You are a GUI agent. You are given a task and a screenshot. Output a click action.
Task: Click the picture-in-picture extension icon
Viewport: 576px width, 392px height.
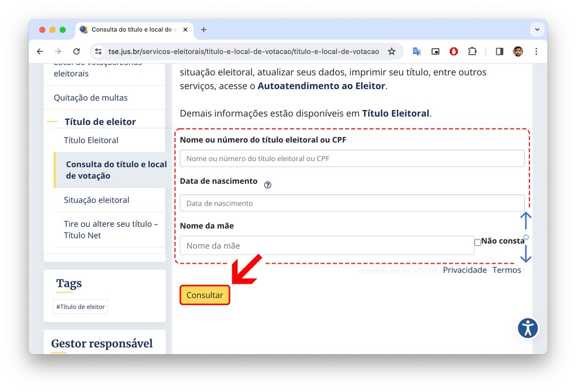tap(435, 52)
